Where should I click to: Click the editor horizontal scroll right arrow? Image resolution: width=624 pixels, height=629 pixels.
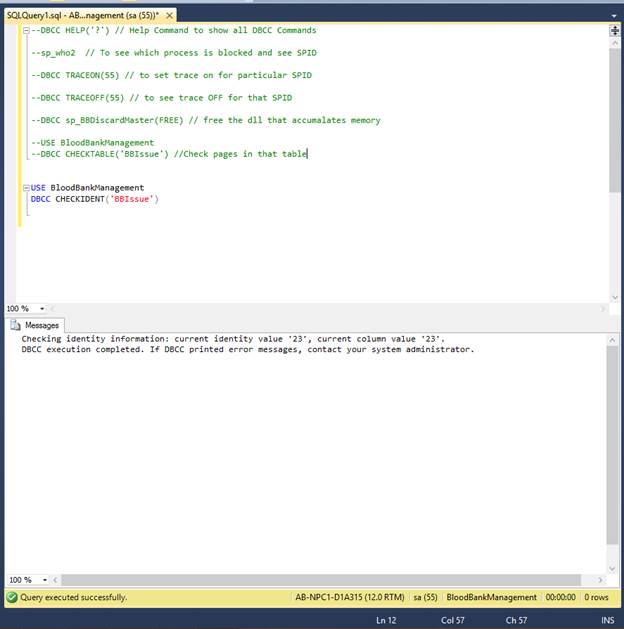click(602, 308)
